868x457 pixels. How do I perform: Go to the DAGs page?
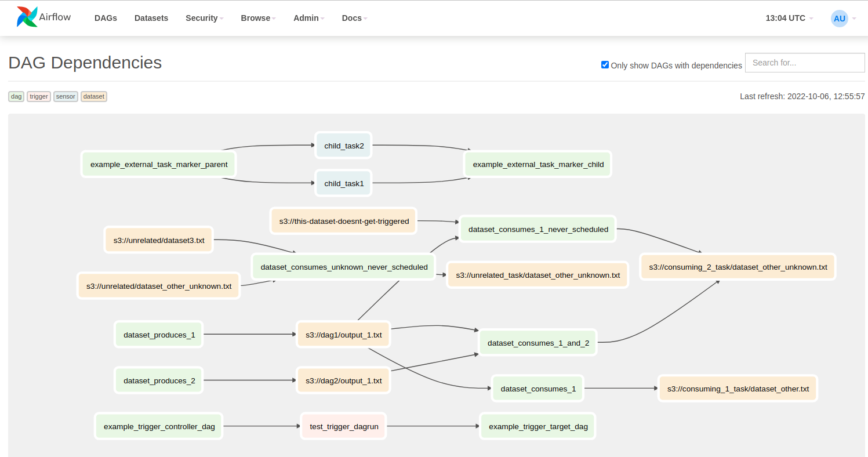click(106, 18)
